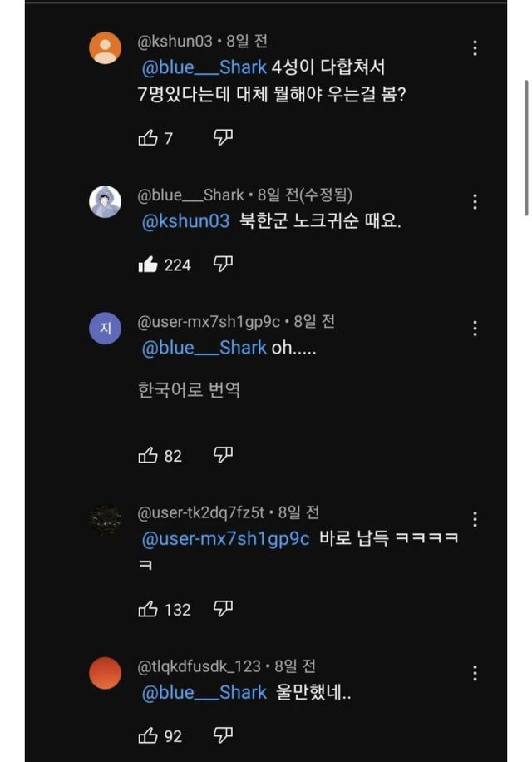
Task: View @blue___Shark's profile picture
Action: pos(105,201)
